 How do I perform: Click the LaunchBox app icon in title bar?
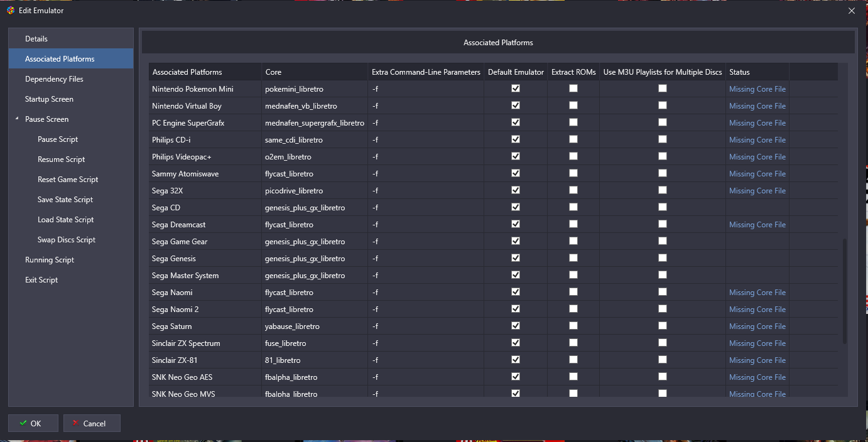[11, 11]
